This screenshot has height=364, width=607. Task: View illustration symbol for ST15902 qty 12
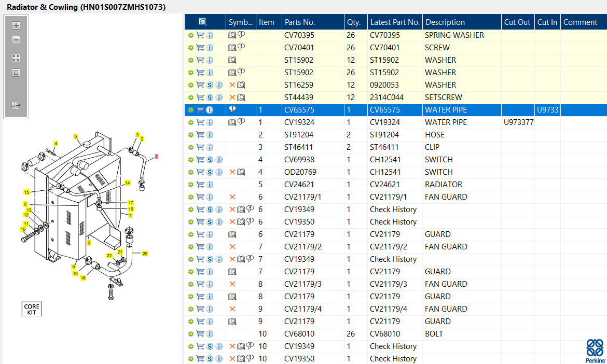232,60
